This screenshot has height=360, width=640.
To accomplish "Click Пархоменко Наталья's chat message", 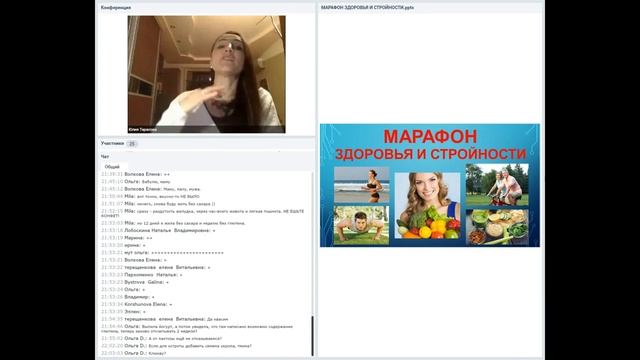I will click(x=142, y=275).
